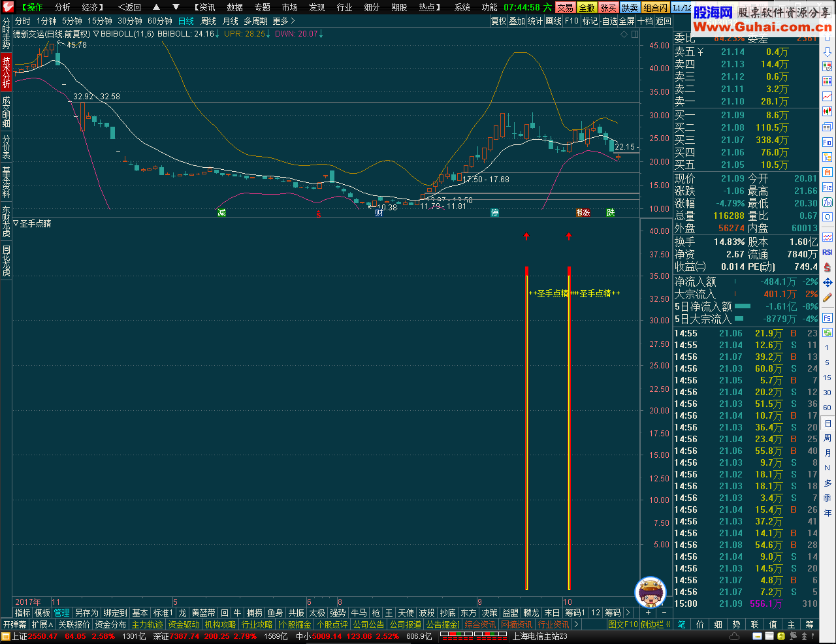
Task: Click the 组合闪 button
Action: [655, 7]
